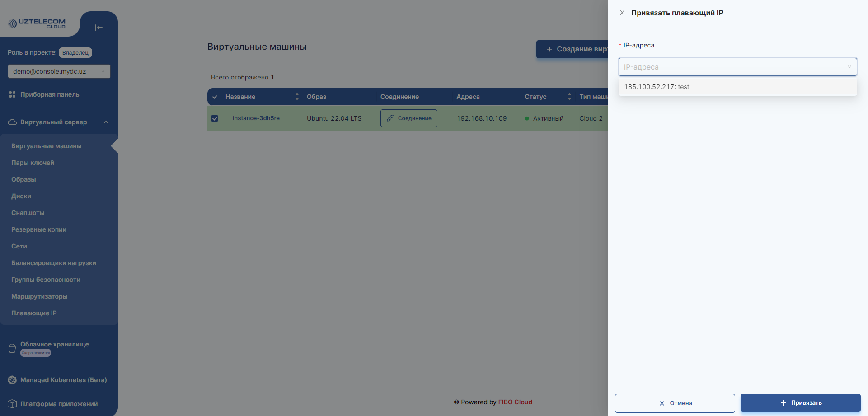The height and width of the screenshot is (416, 868).
Task: Open the instance-3dh5re link
Action: tap(256, 118)
